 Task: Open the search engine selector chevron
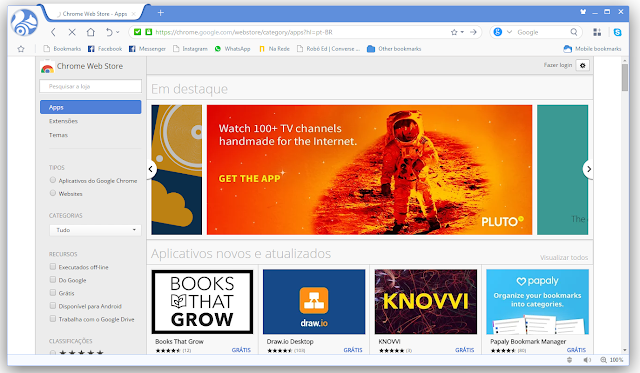(x=509, y=32)
